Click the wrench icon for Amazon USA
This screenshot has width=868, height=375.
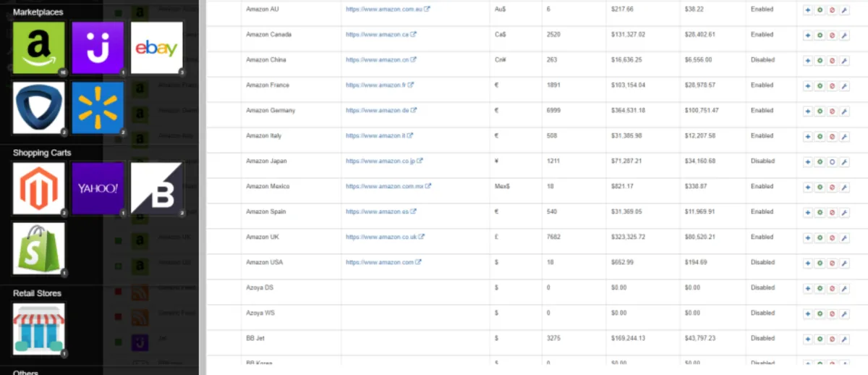pos(843,263)
